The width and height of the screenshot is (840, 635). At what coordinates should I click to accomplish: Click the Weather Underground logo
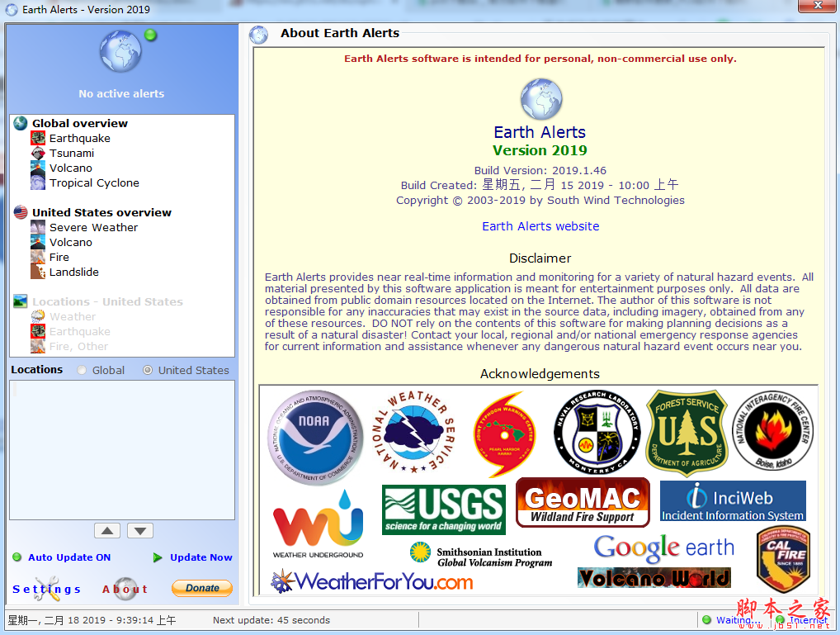coord(319,524)
